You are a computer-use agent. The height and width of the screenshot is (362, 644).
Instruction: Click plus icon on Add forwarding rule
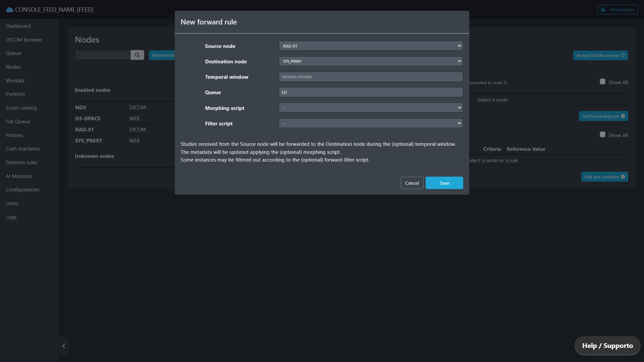tap(623, 116)
